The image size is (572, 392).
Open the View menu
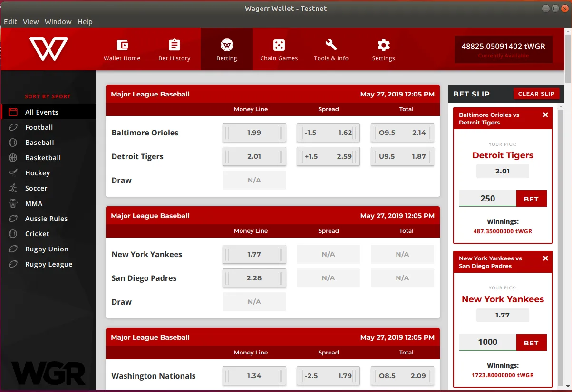click(31, 22)
